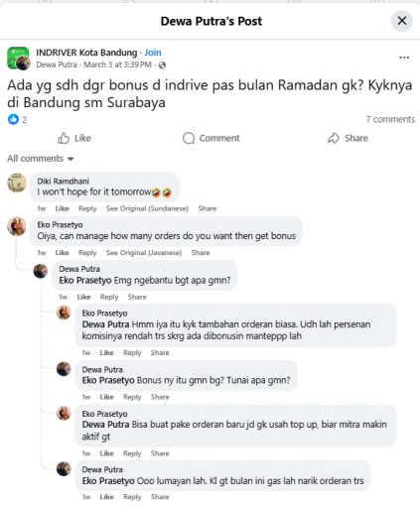Open the 7 comments count link

click(x=390, y=119)
